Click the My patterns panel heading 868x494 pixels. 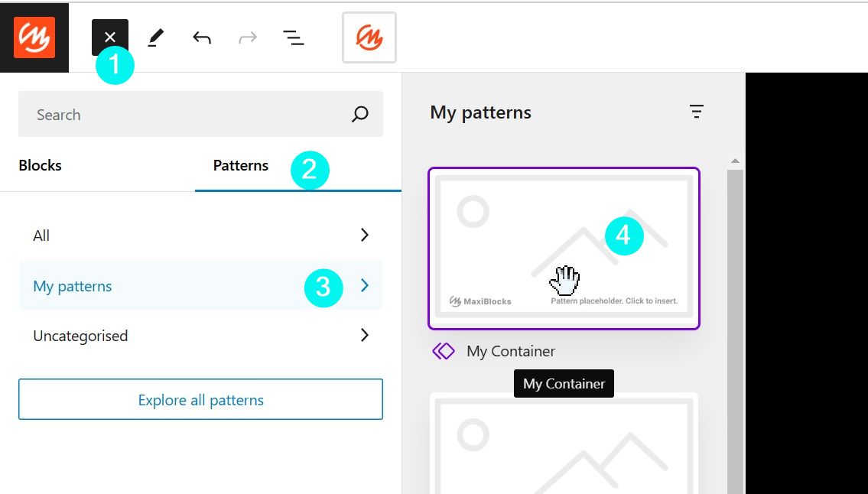[480, 112]
